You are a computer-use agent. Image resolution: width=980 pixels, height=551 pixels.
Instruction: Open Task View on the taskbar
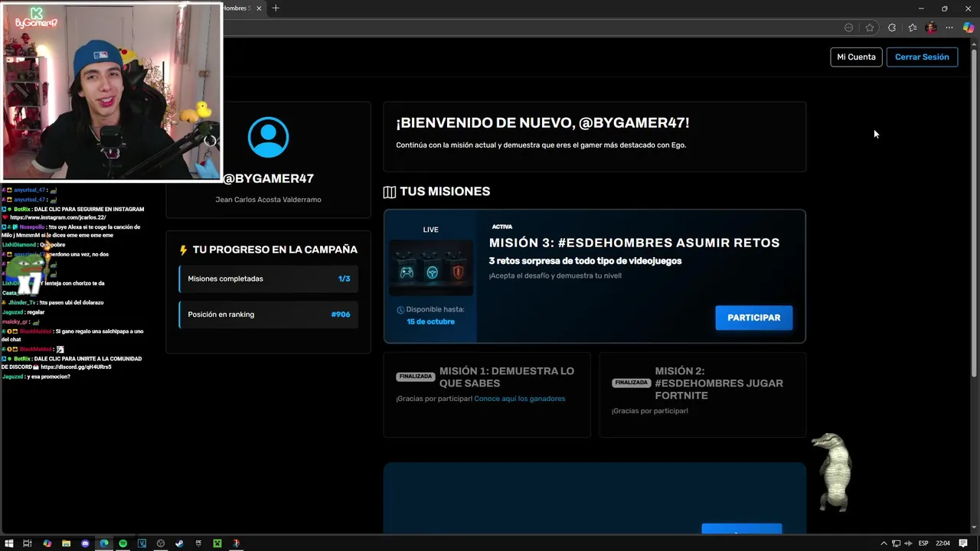pyautogui.click(x=28, y=543)
